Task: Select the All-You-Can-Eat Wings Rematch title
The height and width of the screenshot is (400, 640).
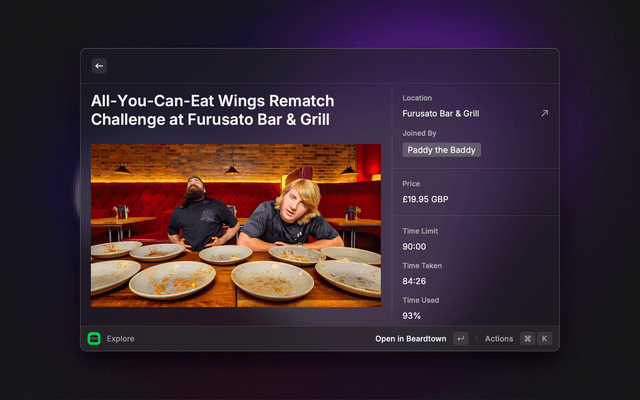Action: [213, 110]
